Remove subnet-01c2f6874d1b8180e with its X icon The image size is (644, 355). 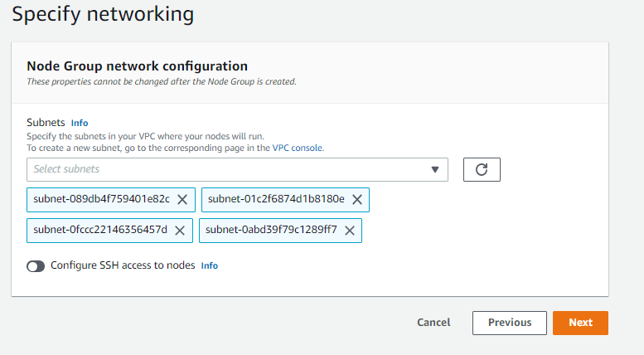(357, 199)
